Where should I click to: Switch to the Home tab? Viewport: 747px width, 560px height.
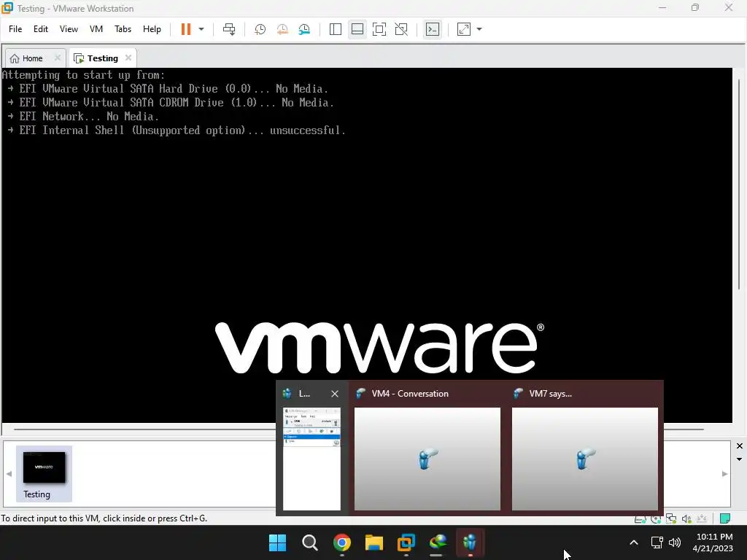pyautogui.click(x=32, y=58)
